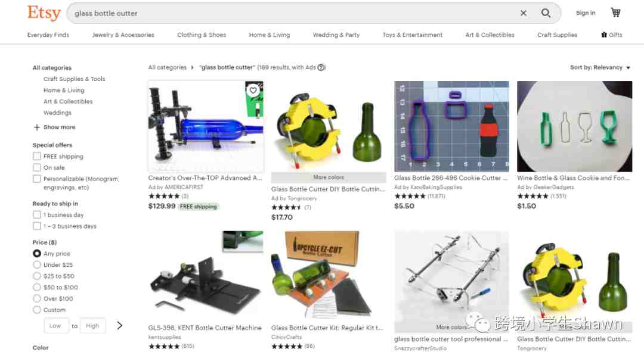Click the Ads help question mark icon

321,68
